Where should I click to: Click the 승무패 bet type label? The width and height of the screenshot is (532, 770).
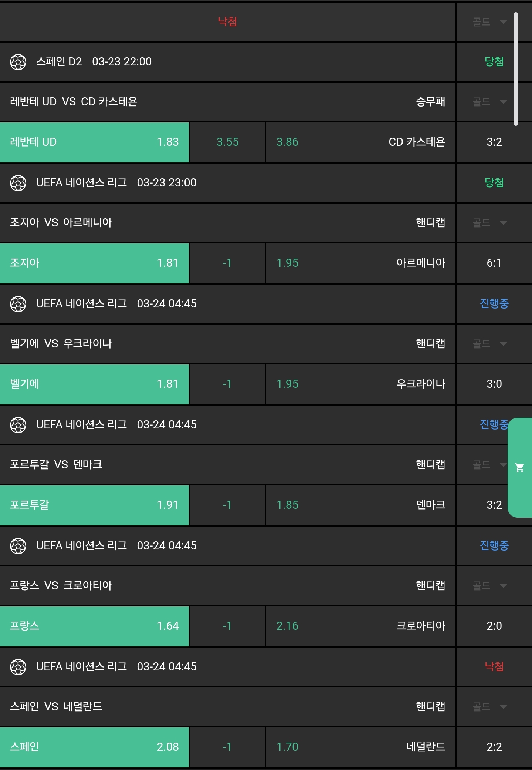[430, 102]
